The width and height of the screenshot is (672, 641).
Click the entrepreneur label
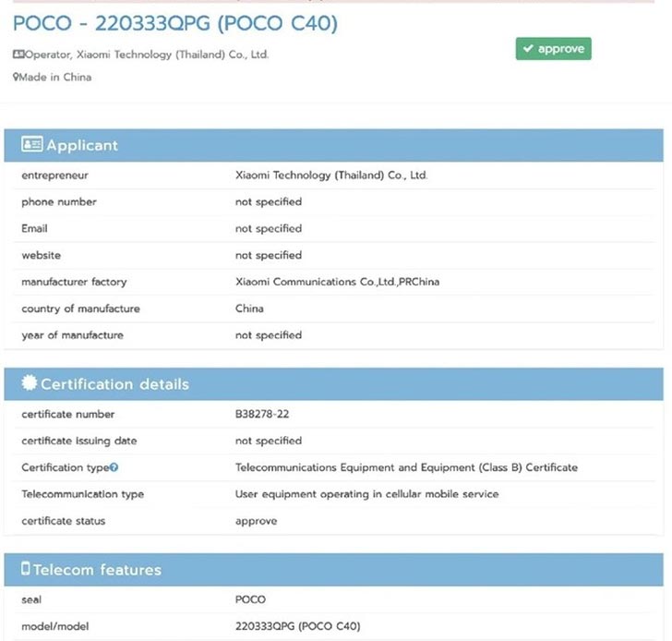54,175
